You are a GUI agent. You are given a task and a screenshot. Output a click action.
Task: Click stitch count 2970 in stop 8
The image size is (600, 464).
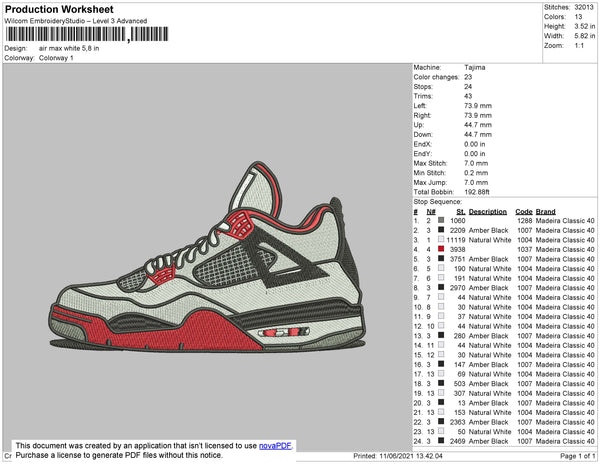(458, 288)
